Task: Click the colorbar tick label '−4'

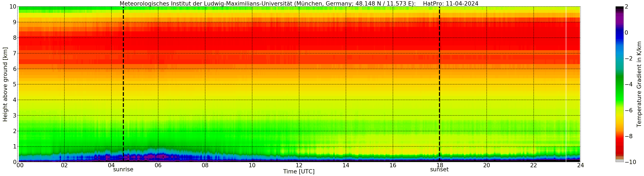Action: [x=628, y=85]
